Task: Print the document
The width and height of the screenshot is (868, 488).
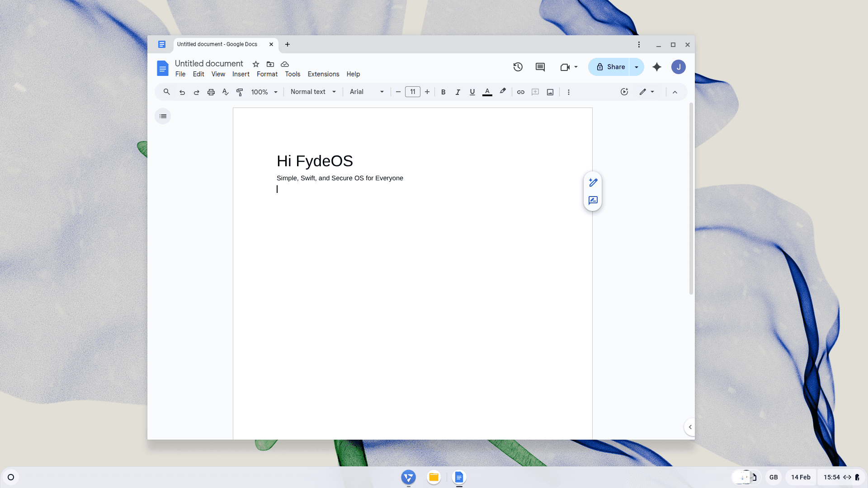Action: coord(211,92)
